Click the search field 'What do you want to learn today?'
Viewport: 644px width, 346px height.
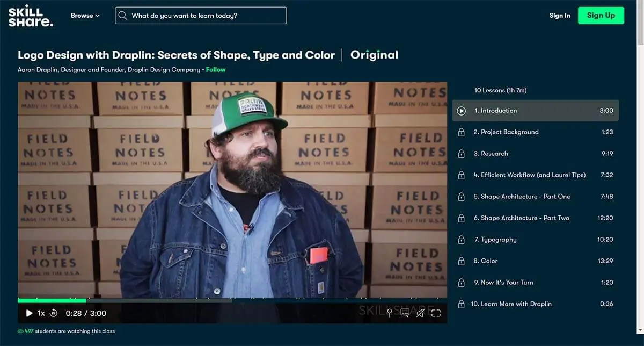pos(201,16)
